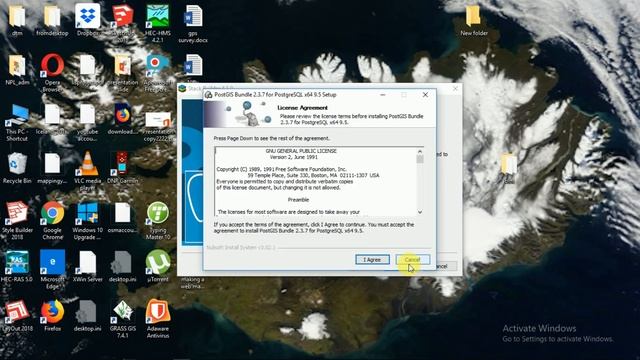This screenshot has height=360, width=640.
Task: Click I Agree in PostGIS setup
Action: click(x=372, y=260)
